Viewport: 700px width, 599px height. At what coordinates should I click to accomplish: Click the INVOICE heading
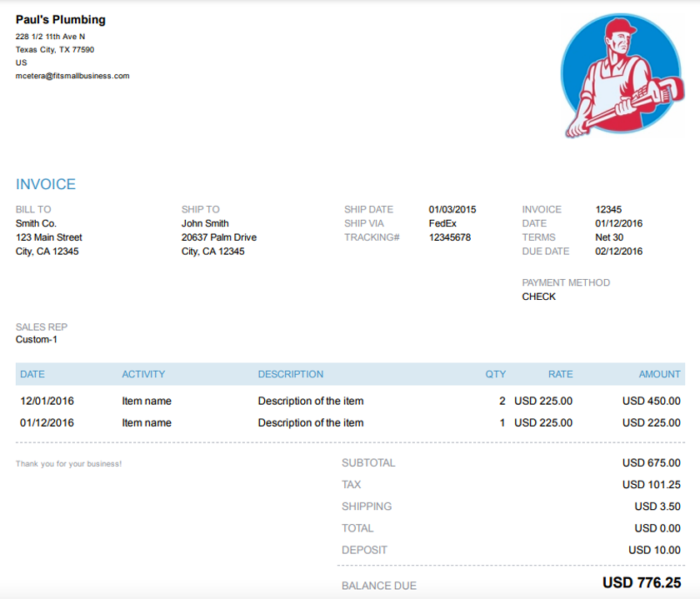[44, 184]
